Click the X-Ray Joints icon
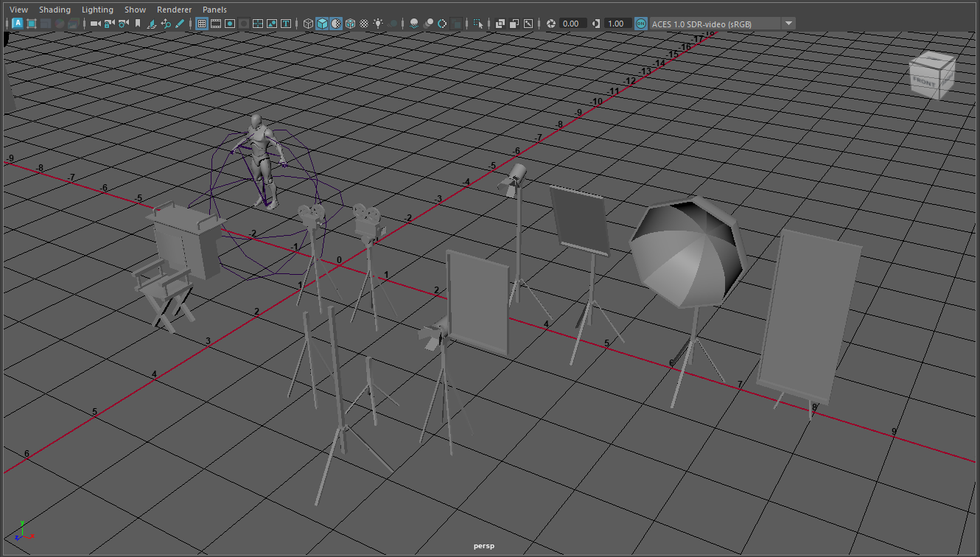980x557 pixels. [528, 24]
